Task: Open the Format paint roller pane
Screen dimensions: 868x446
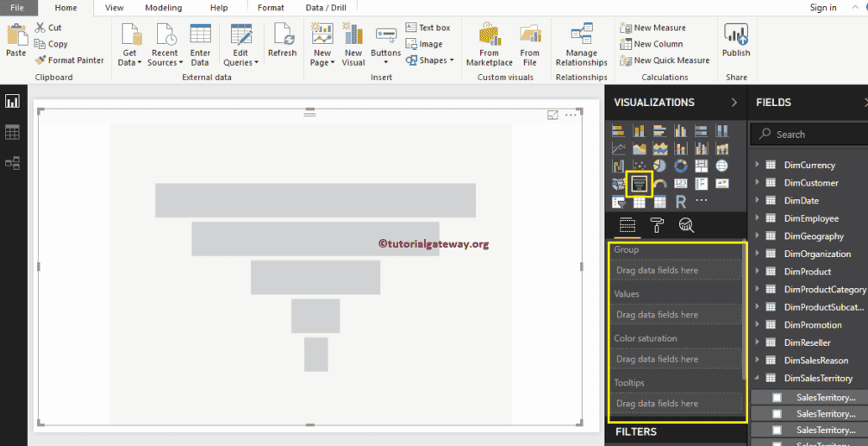Action: click(657, 224)
